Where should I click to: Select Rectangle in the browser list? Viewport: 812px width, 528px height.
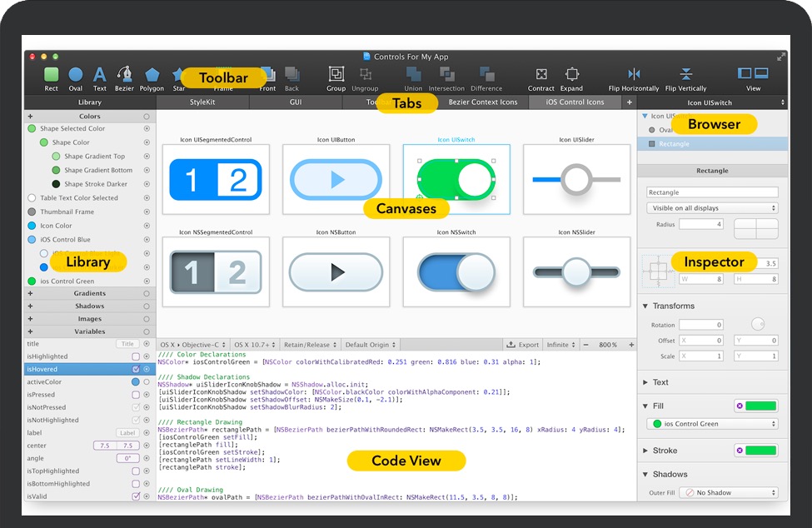tap(675, 144)
